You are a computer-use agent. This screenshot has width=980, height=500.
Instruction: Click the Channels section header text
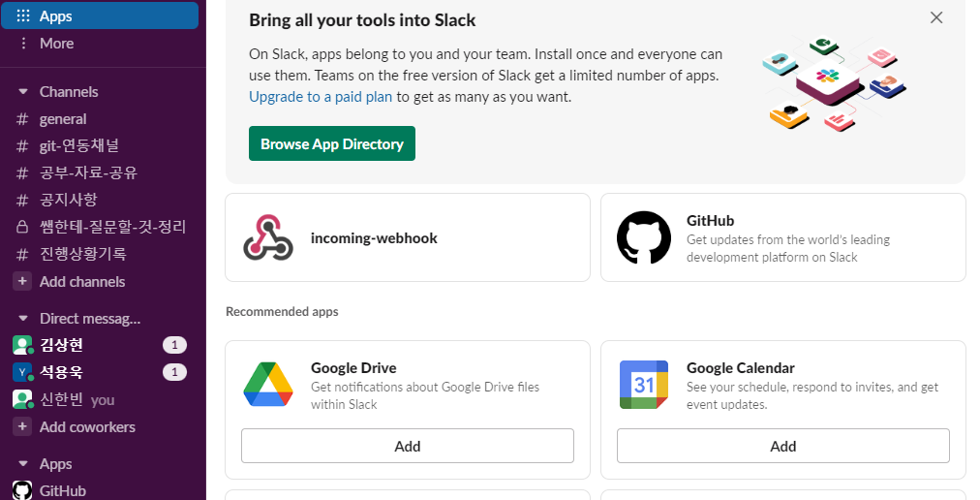click(69, 92)
